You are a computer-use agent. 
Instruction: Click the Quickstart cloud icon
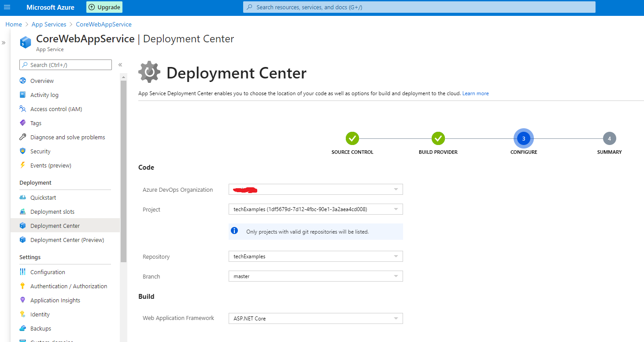pyautogui.click(x=23, y=197)
